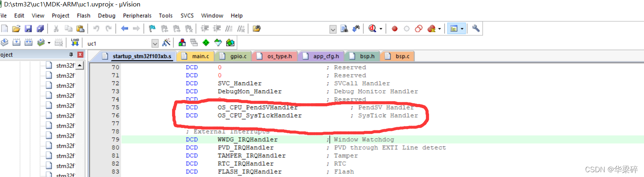
Task: Save the current file with the floppy icon
Action: [x=28, y=28]
